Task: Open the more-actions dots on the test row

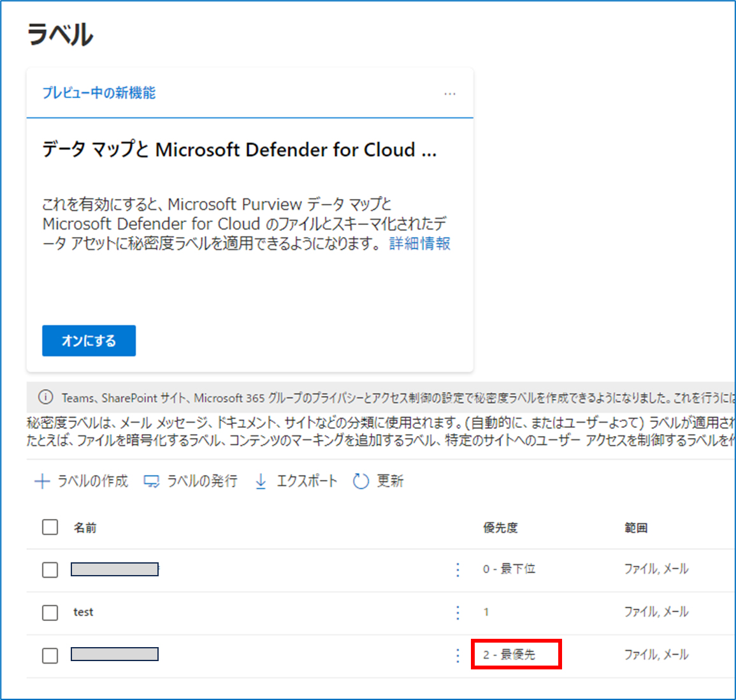Action: (x=458, y=613)
